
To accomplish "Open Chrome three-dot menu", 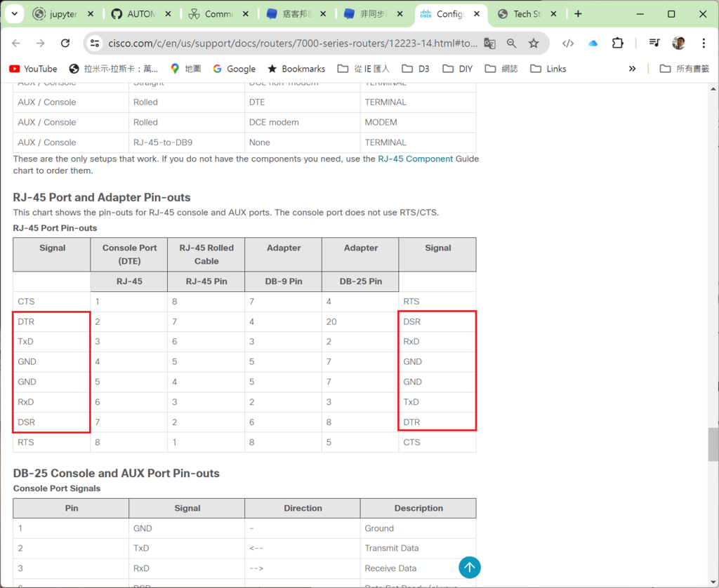I will pos(704,43).
